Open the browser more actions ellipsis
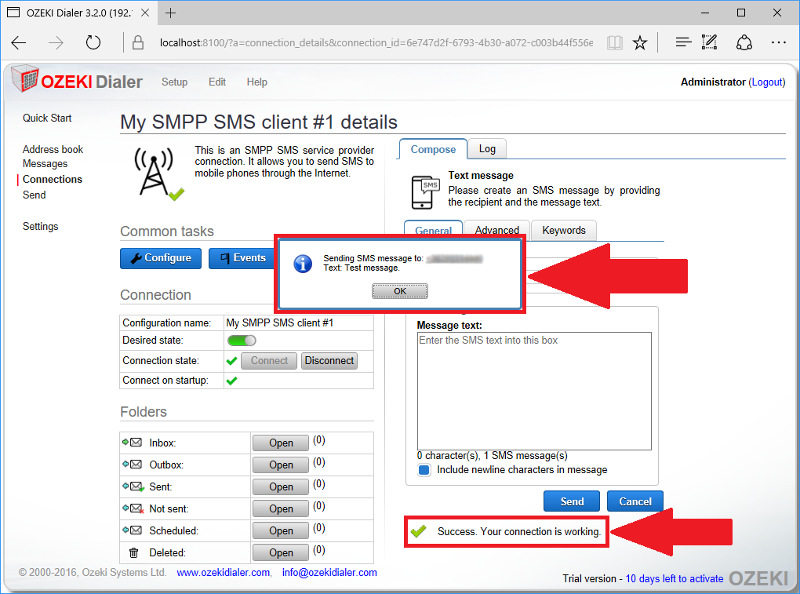800x594 pixels. click(778, 43)
